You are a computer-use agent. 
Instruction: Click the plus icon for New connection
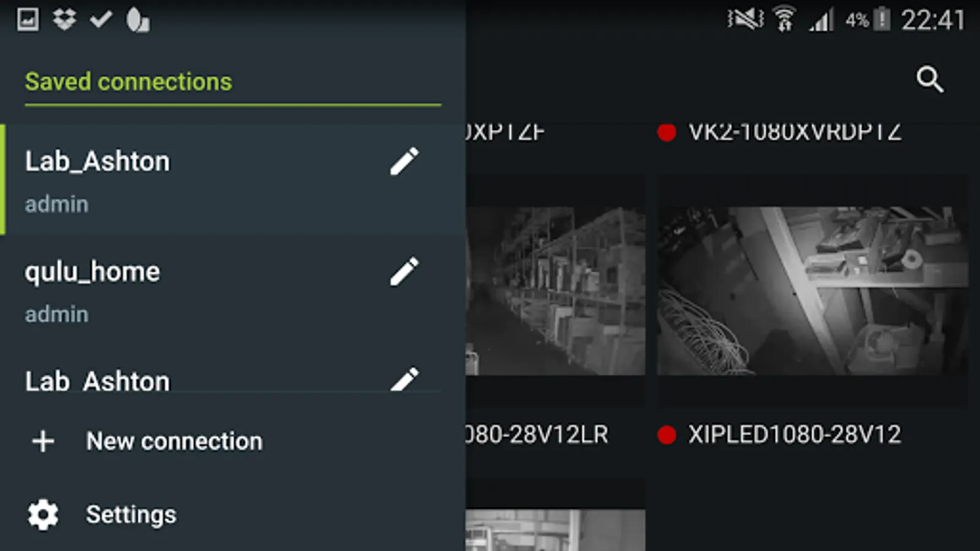(x=43, y=441)
